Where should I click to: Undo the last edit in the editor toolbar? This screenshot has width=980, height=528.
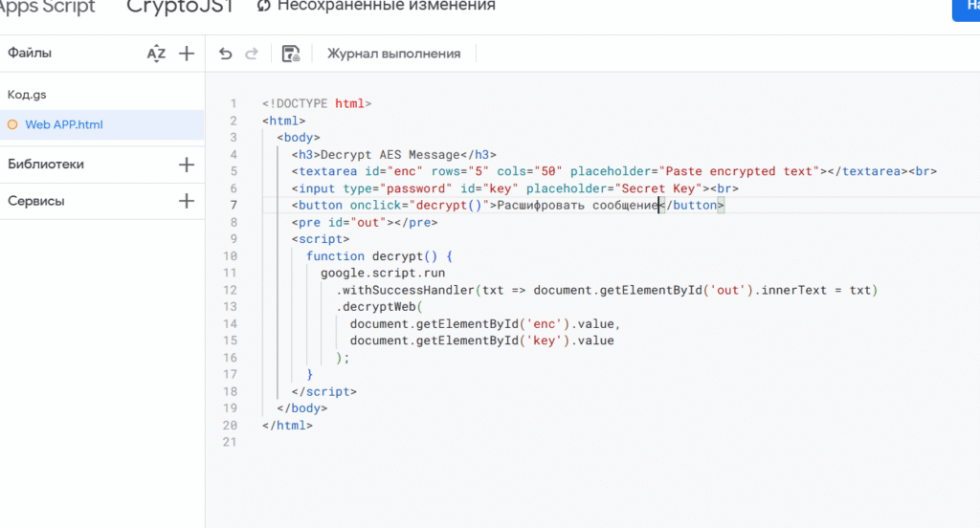(x=226, y=54)
